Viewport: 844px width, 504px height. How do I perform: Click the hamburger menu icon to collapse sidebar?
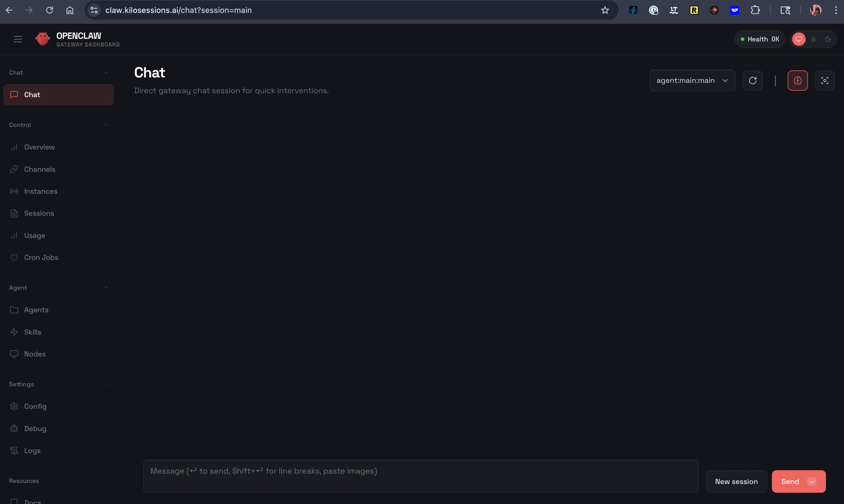pos(18,39)
